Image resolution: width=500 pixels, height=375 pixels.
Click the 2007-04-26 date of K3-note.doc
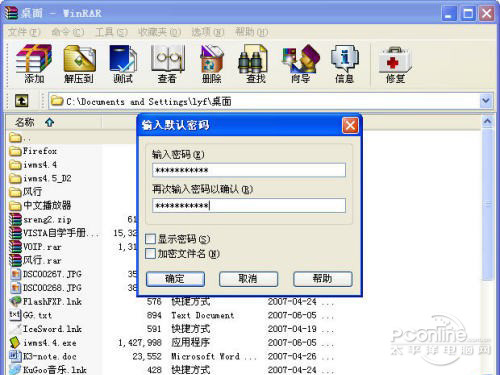[292, 356]
